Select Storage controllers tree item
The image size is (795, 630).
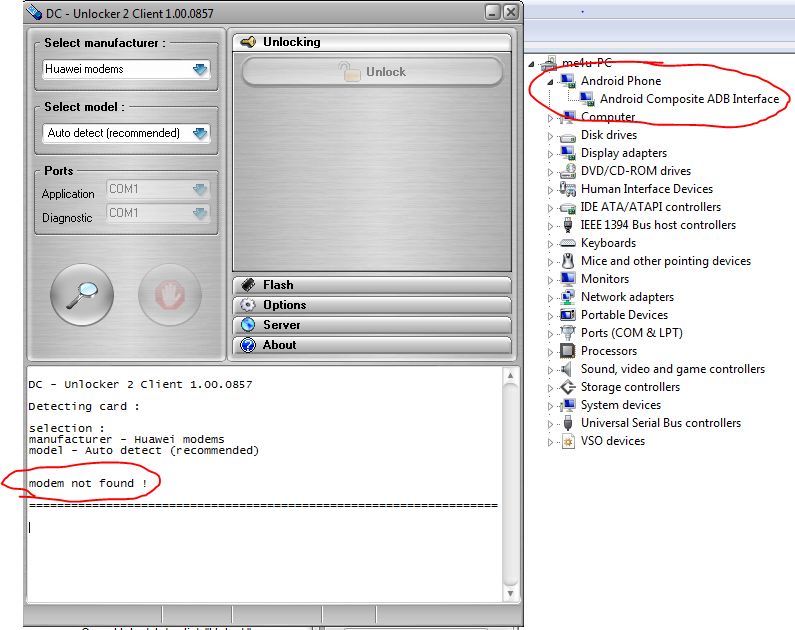pyautogui.click(x=630, y=387)
